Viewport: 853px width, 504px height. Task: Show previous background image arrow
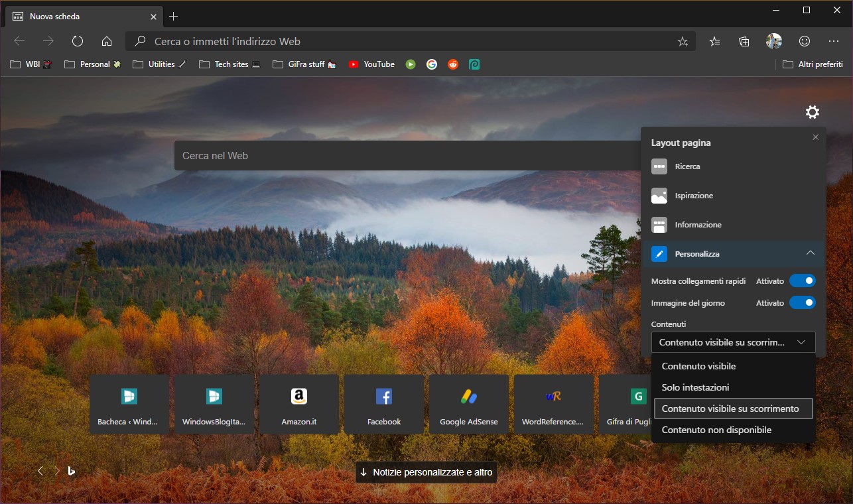coord(40,471)
